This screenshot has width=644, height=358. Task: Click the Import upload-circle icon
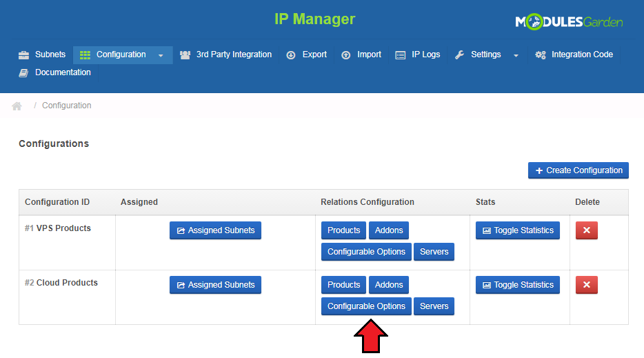(346, 55)
